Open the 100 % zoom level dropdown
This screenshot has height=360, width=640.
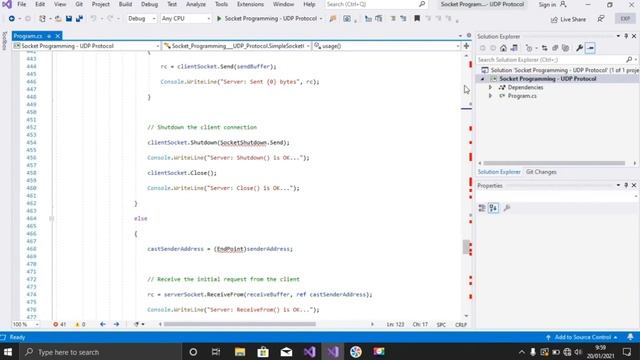pyautogui.click(x=26, y=324)
